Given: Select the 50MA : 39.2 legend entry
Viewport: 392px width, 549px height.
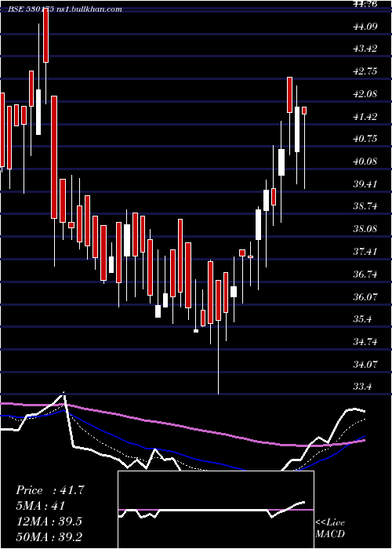Looking at the screenshot, I should click(x=49, y=536).
